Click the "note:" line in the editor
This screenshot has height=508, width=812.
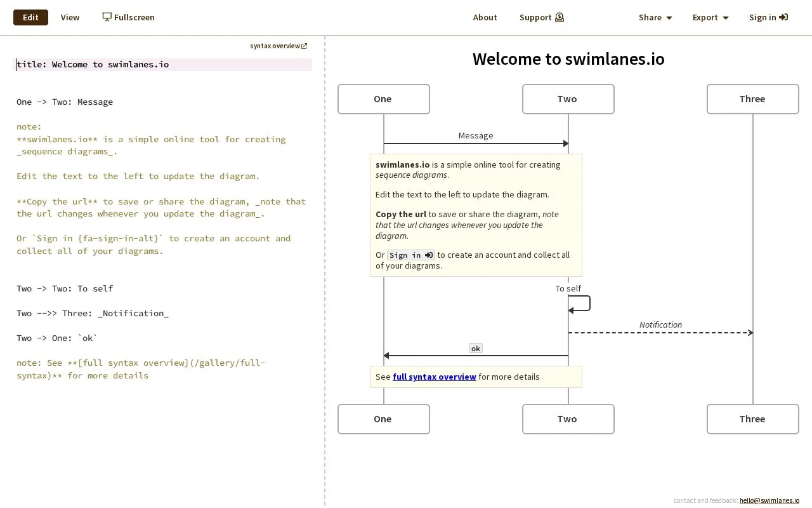point(29,126)
